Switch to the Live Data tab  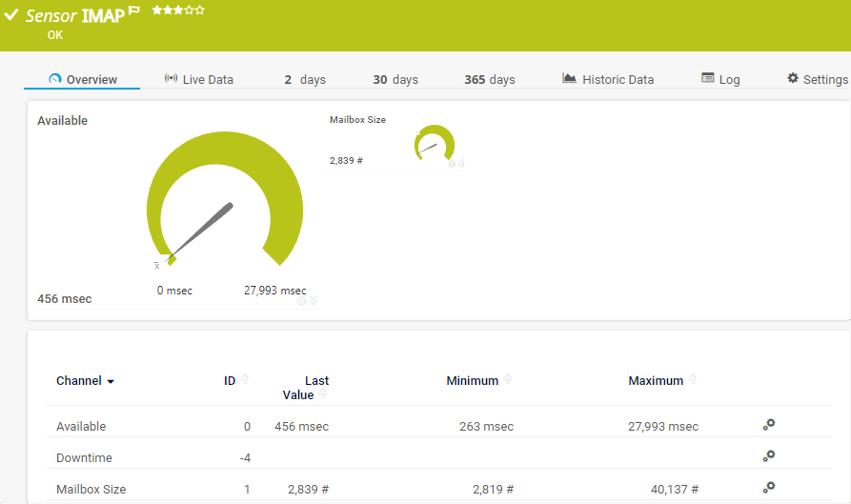(198, 79)
